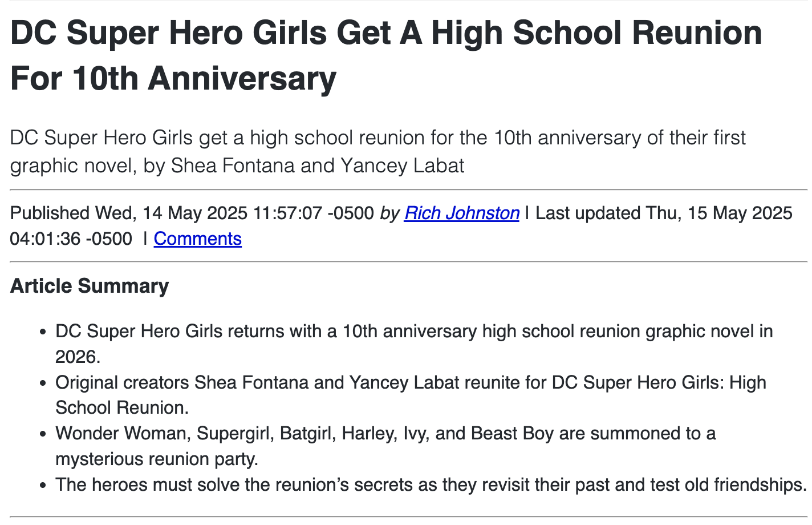
Task: Click the last summary point about secrets
Action: tap(431, 484)
